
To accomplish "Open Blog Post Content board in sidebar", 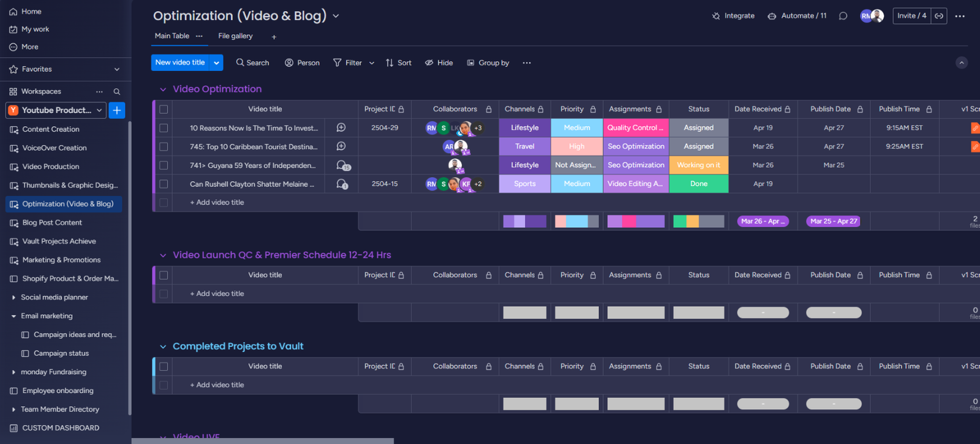I will [52, 222].
